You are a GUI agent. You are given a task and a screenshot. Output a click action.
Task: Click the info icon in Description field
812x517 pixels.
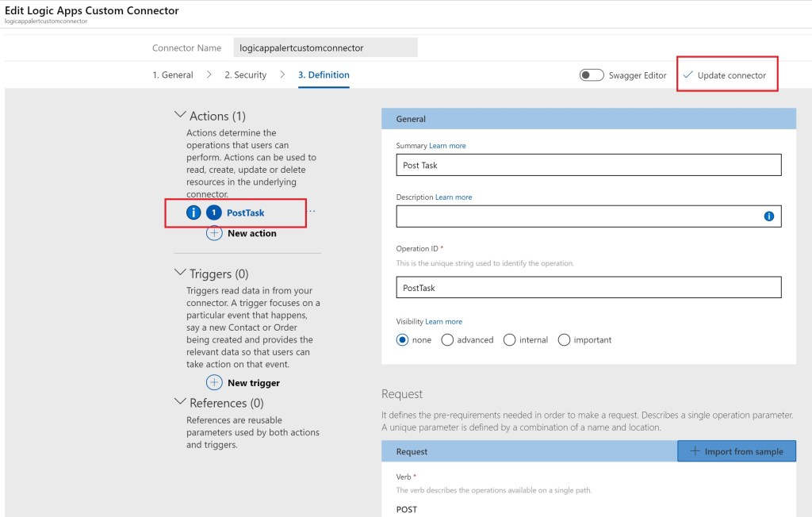[x=768, y=216]
